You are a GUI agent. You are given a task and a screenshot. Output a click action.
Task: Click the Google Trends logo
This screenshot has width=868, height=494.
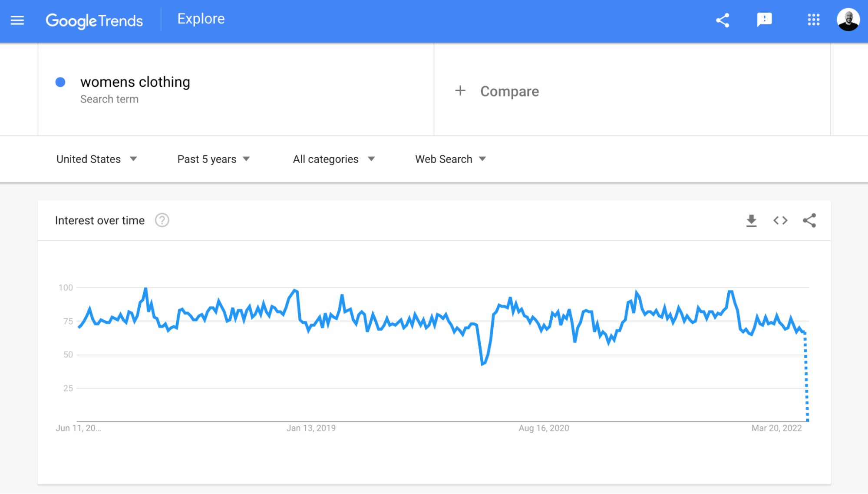[x=94, y=20]
